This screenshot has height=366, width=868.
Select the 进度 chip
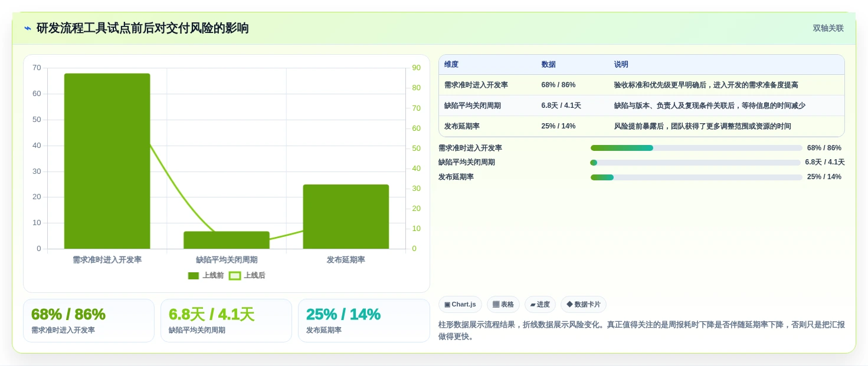coord(540,304)
